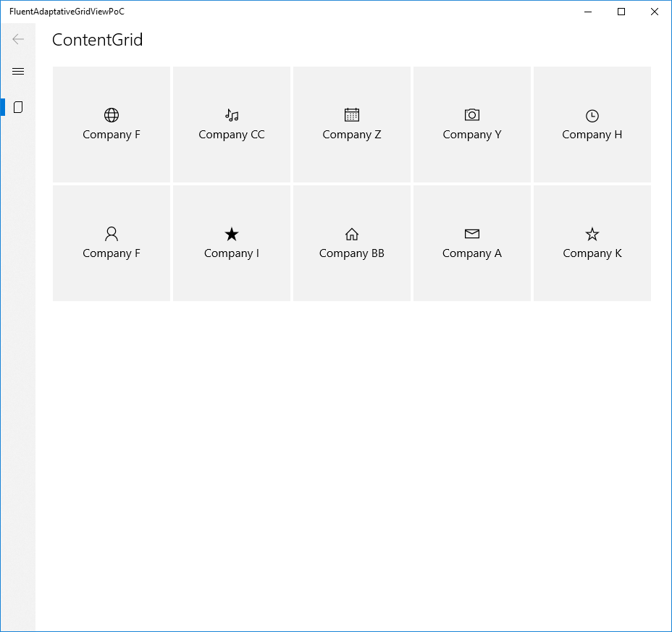This screenshot has width=672, height=632.
Task: Open the hamburger navigation menu
Action: click(x=18, y=71)
